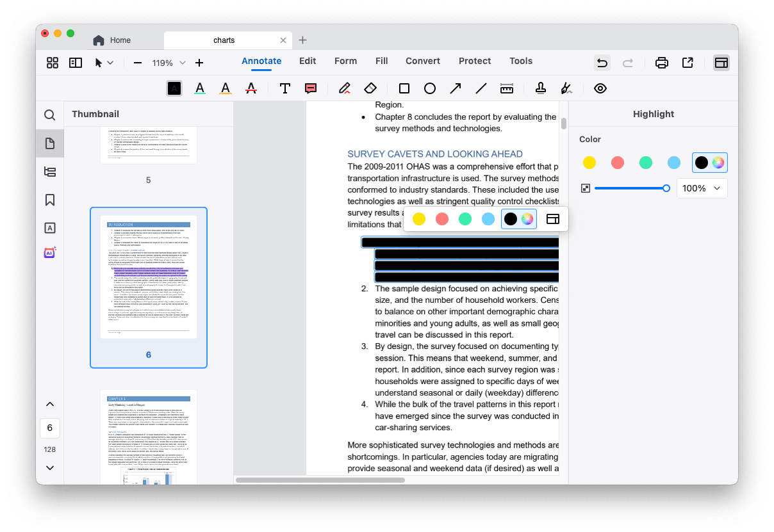Open the Convert tab

click(422, 61)
